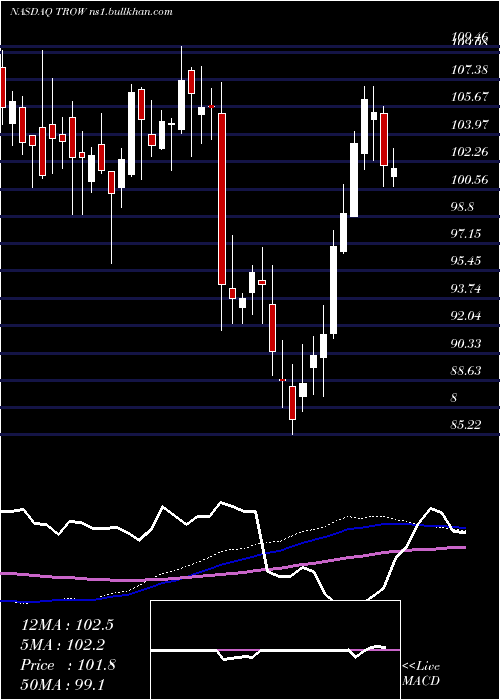
Task: Click the last white candlestick at right
Action: pos(394,172)
